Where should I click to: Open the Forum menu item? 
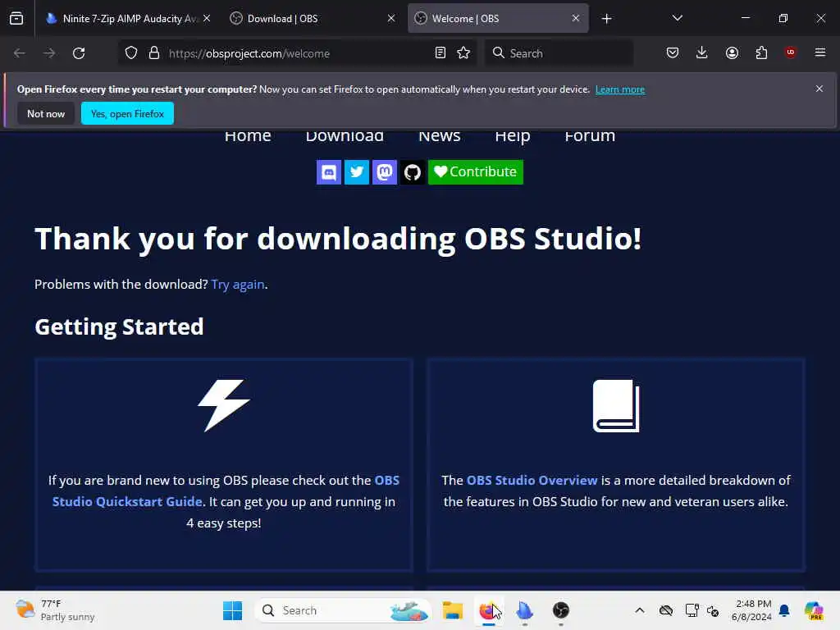click(x=590, y=135)
